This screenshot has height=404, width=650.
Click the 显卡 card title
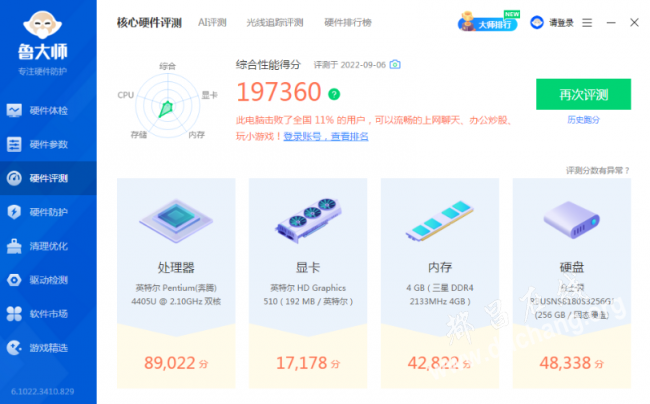[308, 268]
